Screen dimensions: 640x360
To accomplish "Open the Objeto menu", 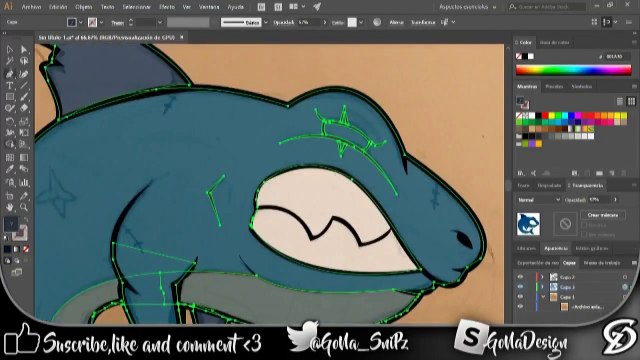I will coord(84,7).
